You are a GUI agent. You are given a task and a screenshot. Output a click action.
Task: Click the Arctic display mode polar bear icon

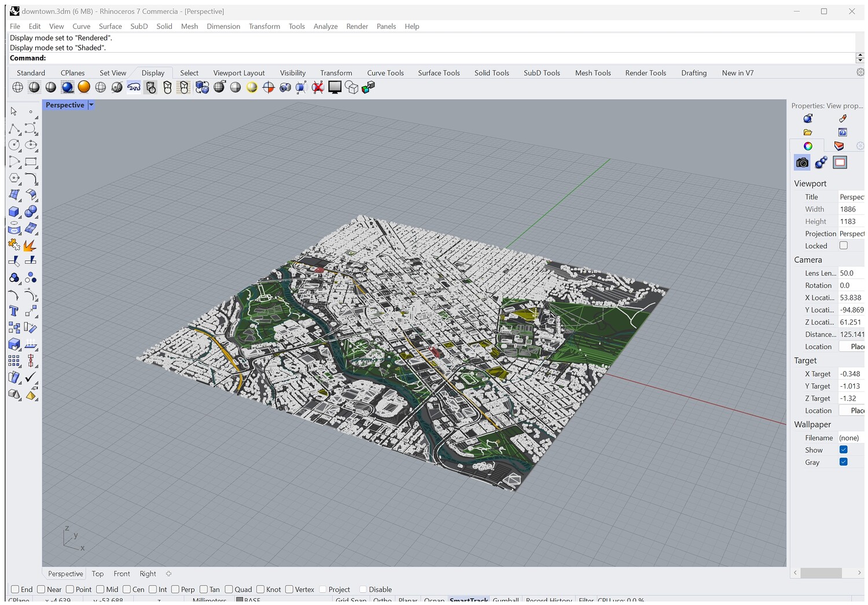pyautogui.click(x=134, y=87)
